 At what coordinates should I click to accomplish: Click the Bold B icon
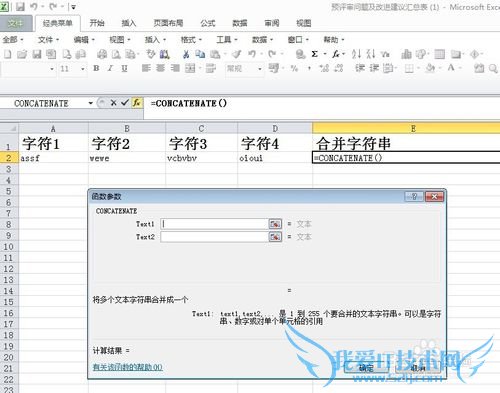pos(96,68)
